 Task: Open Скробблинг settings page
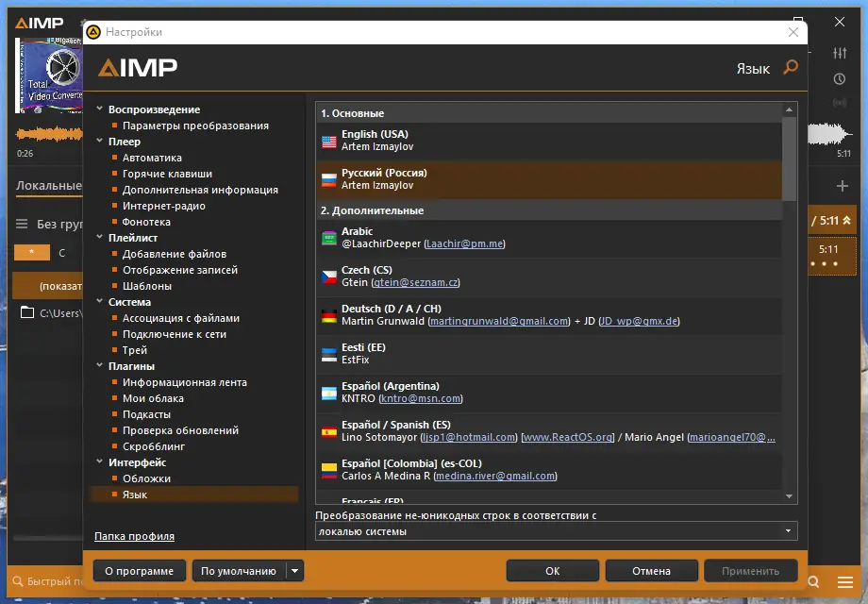(154, 446)
